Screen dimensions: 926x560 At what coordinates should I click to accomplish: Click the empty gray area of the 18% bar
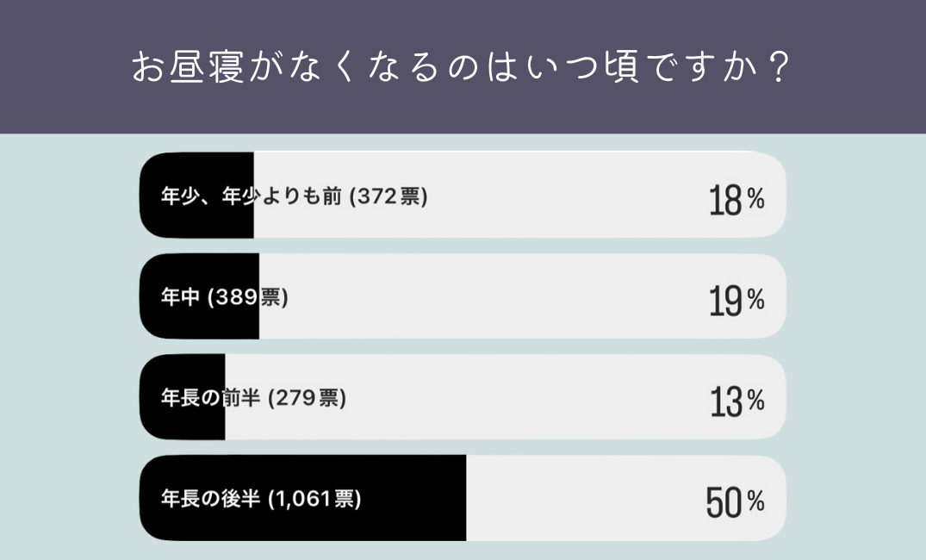click(x=560, y=196)
